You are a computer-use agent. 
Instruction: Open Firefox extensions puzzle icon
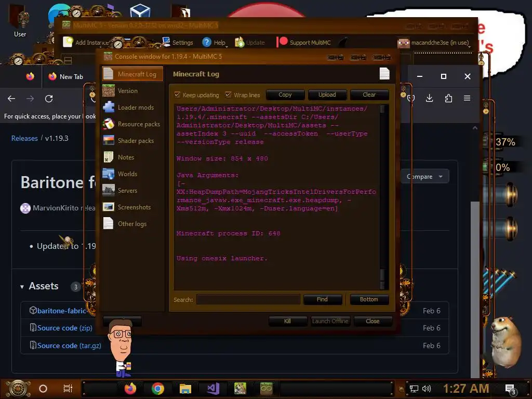click(x=448, y=98)
